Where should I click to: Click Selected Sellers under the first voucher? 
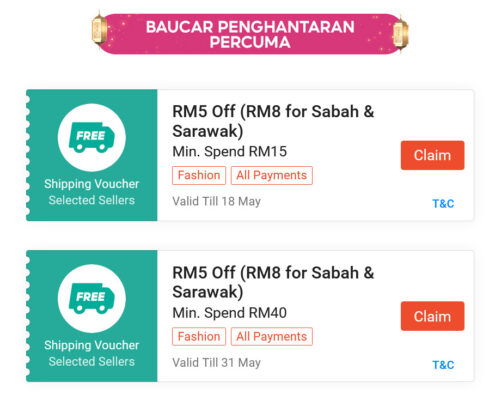(92, 200)
